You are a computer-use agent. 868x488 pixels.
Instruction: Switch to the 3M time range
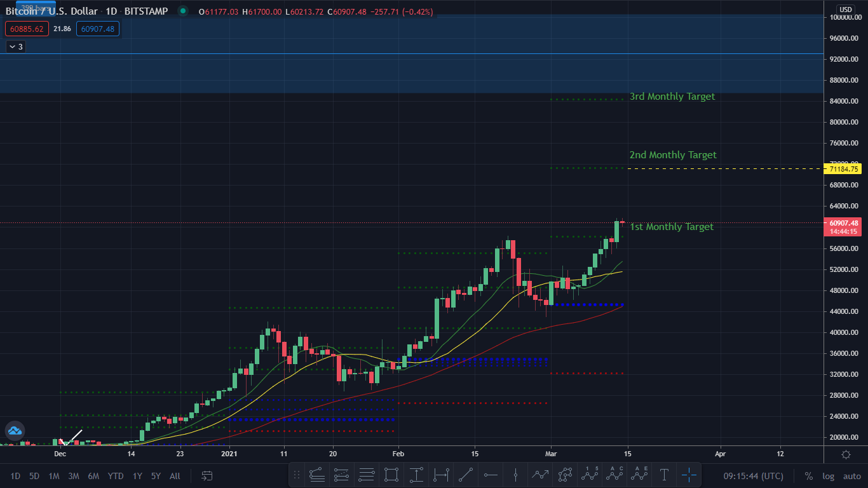(74, 476)
